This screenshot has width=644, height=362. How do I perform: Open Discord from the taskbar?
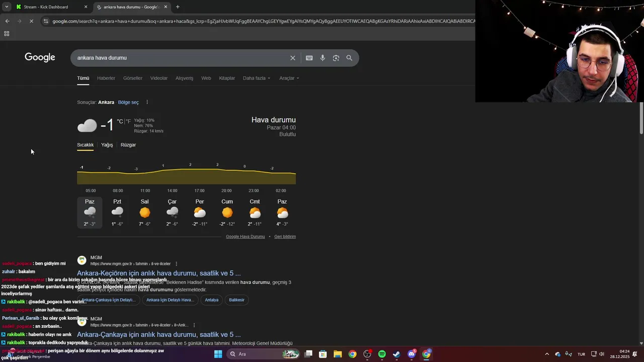[412, 354]
